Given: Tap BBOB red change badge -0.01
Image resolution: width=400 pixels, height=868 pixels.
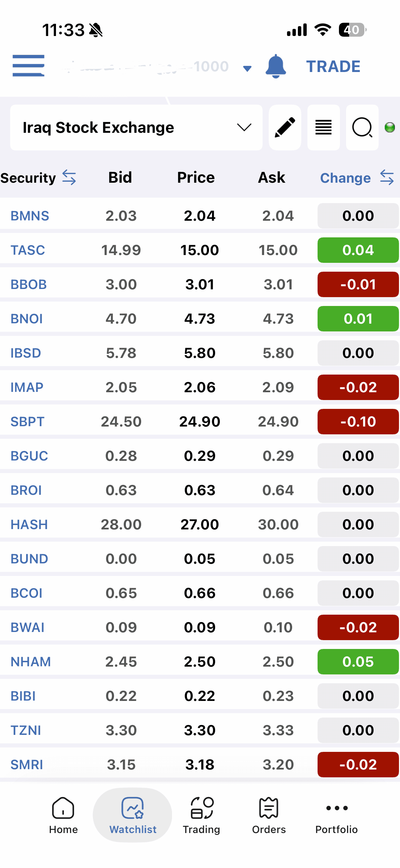Looking at the screenshot, I should pos(358,284).
